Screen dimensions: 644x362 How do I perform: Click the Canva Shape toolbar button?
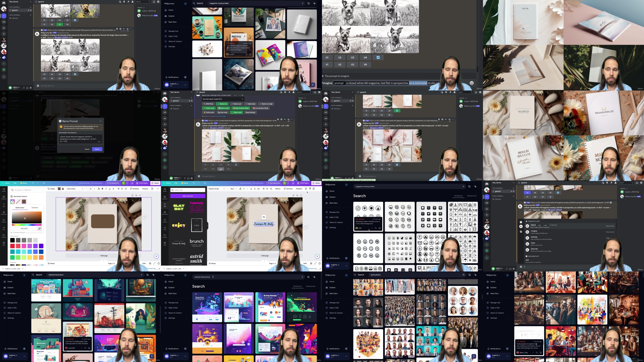point(51,189)
